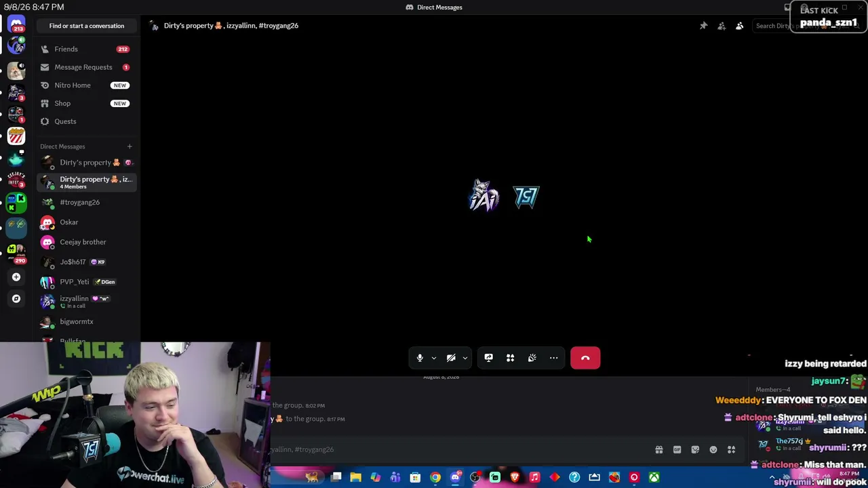The width and height of the screenshot is (868, 488).
Task: Open the Discord Shop
Action: (87, 103)
